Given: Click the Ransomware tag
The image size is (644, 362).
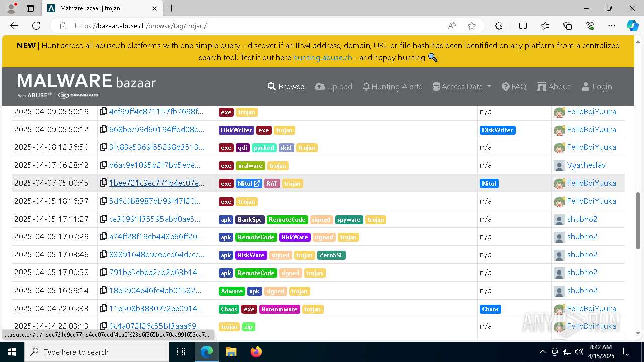Looking at the screenshot, I should (x=279, y=309).
